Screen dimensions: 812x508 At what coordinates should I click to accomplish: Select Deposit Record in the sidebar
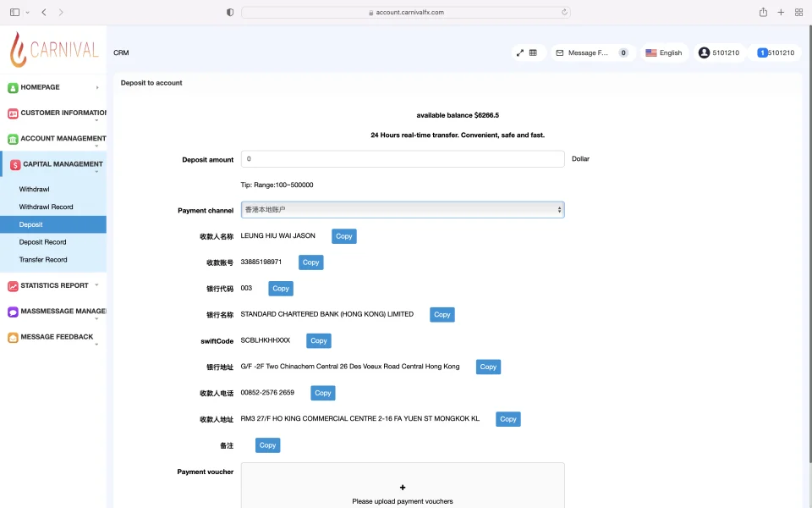tap(43, 242)
